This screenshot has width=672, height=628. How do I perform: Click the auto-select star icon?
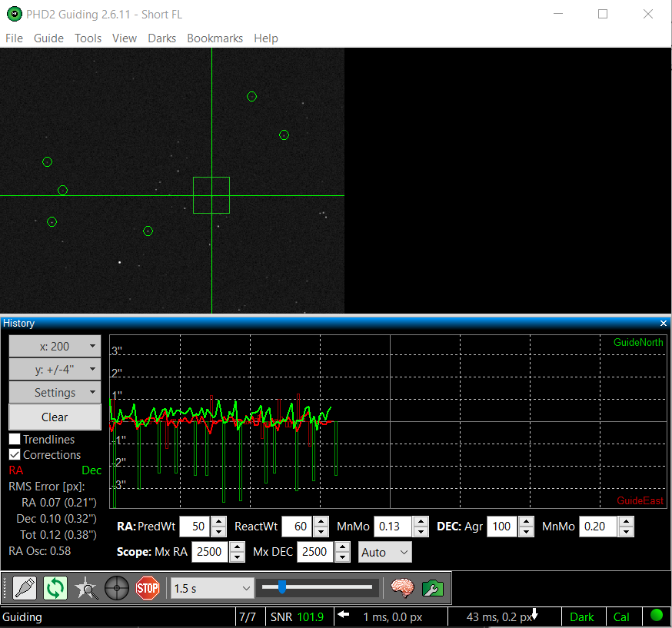[x=86, y=589]
